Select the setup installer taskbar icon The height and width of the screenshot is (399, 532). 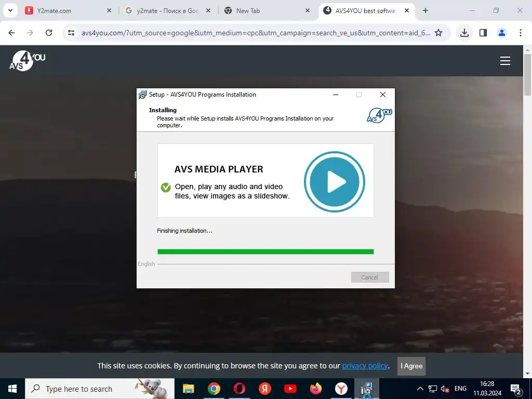[x=366, y=389]
